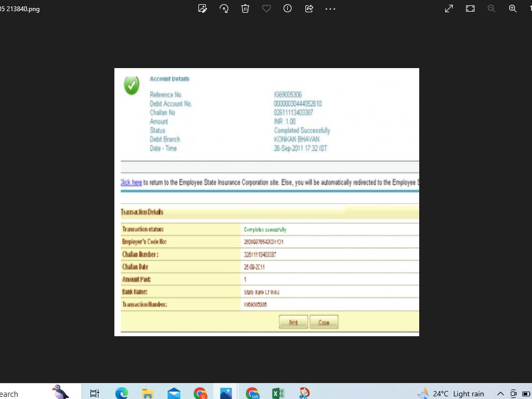Click the file name 213840.png in the title bar

(x=20, y=9)
